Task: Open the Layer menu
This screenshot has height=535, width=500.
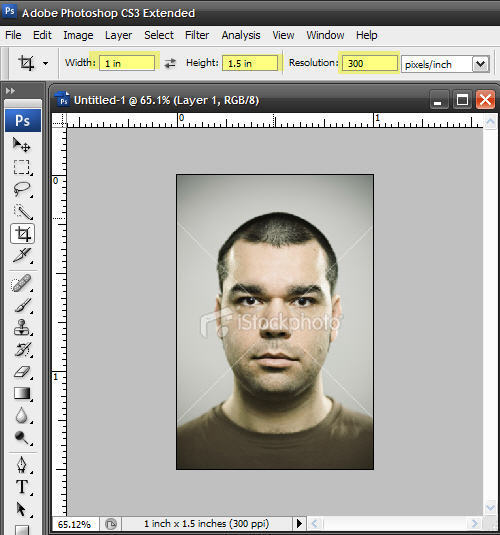Action: tap(118, 35)
